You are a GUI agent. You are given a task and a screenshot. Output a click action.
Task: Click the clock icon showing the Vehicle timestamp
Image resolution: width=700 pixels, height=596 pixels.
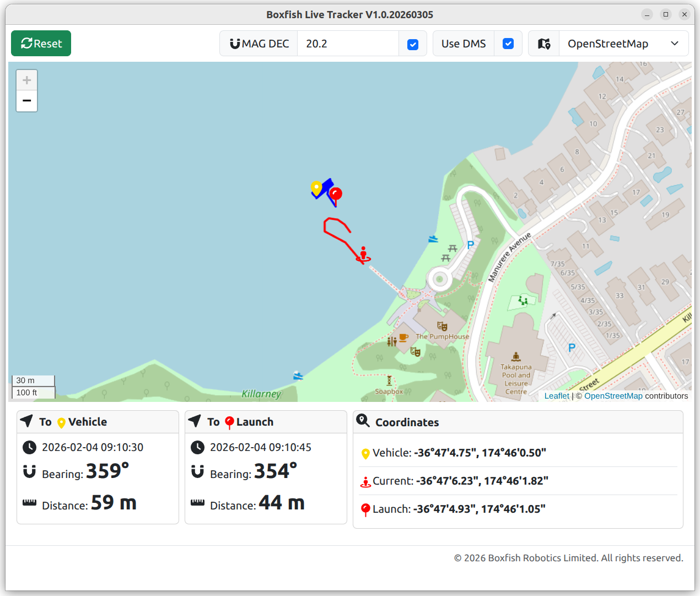(29, 447)
